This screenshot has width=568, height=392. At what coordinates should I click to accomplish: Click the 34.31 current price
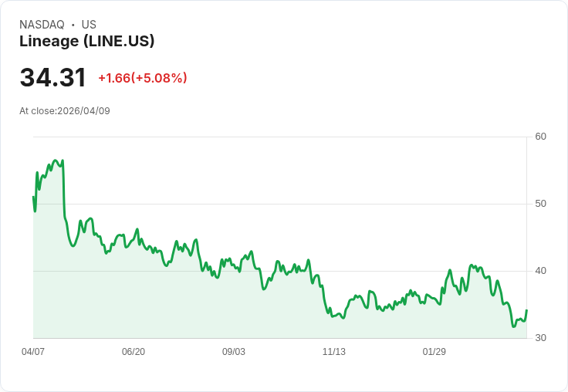[52, 78]
